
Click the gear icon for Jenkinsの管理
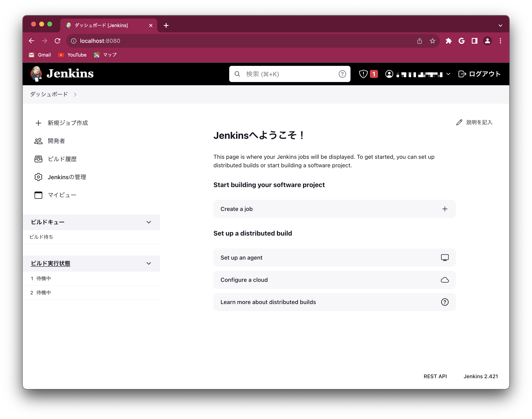(38, 177)
